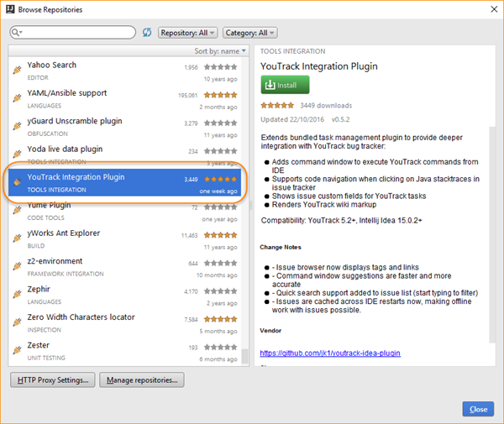Click 'YouTrack Integration Plugin' title in details
Screen dimensions: 504x424
(x=319, y=66)
